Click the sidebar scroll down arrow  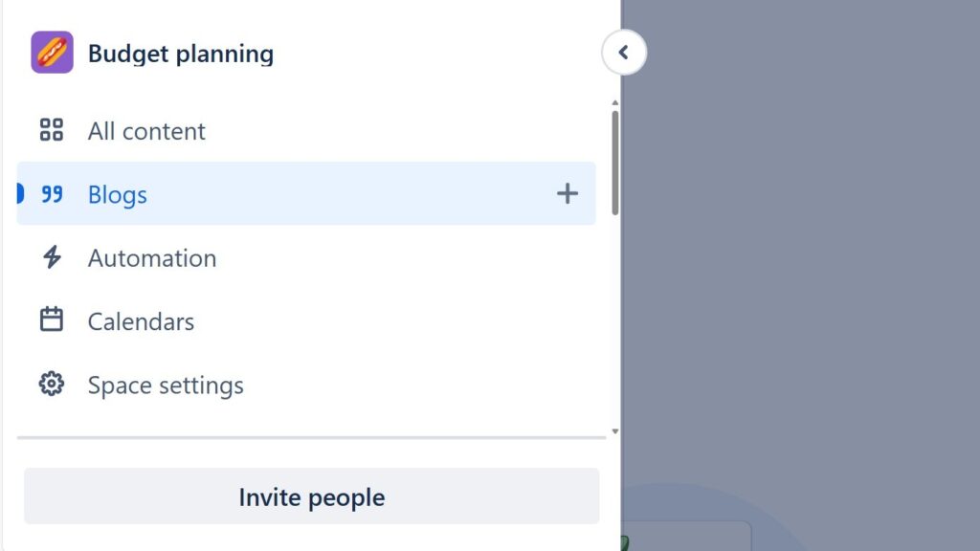click(614, 431)
